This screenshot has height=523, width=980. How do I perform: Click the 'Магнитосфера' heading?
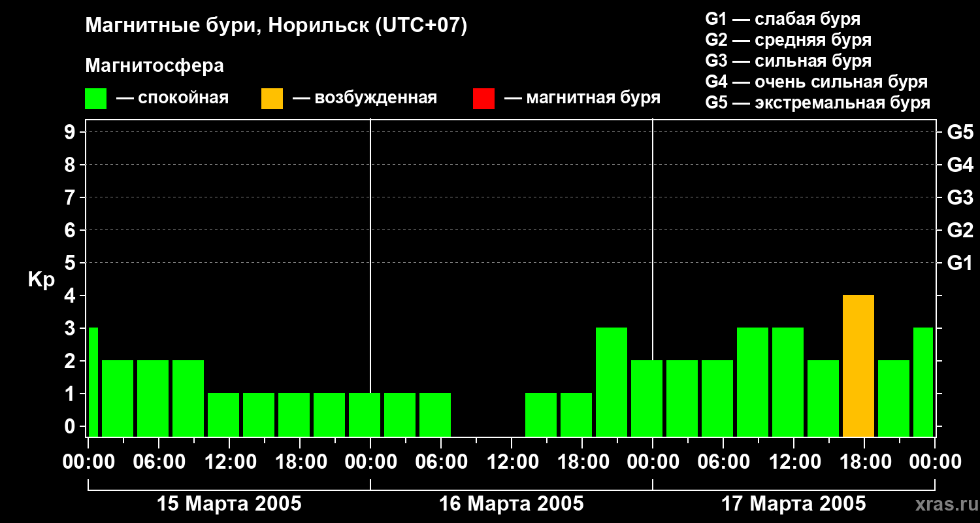pos(155,66)
